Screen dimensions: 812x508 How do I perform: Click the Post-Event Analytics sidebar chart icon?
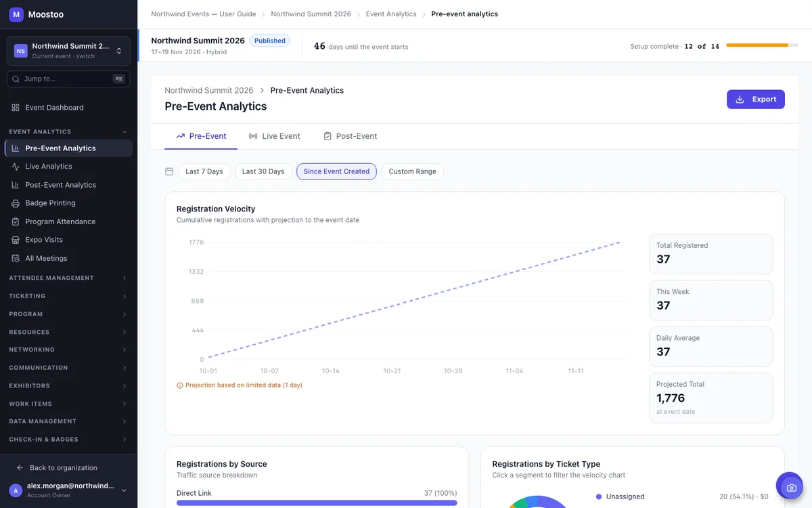tap(16, 185)
